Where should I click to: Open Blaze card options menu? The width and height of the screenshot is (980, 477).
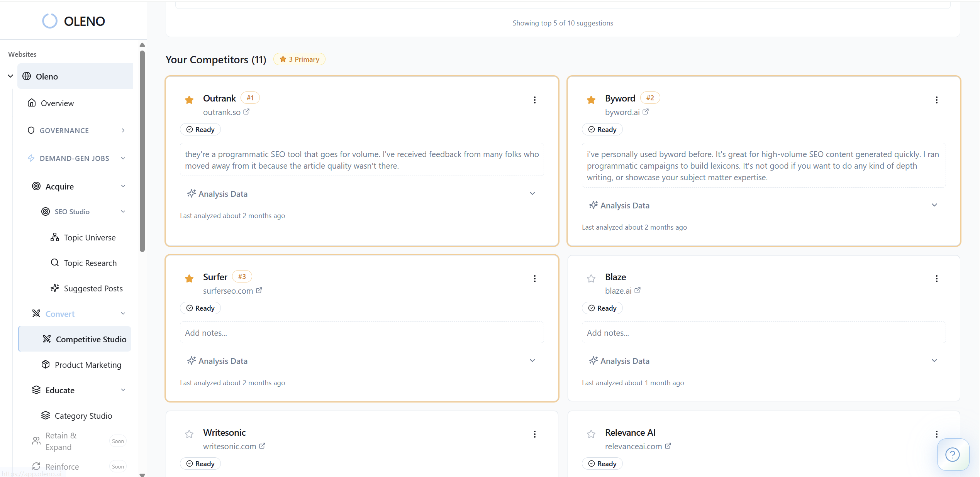pos(936,279)
